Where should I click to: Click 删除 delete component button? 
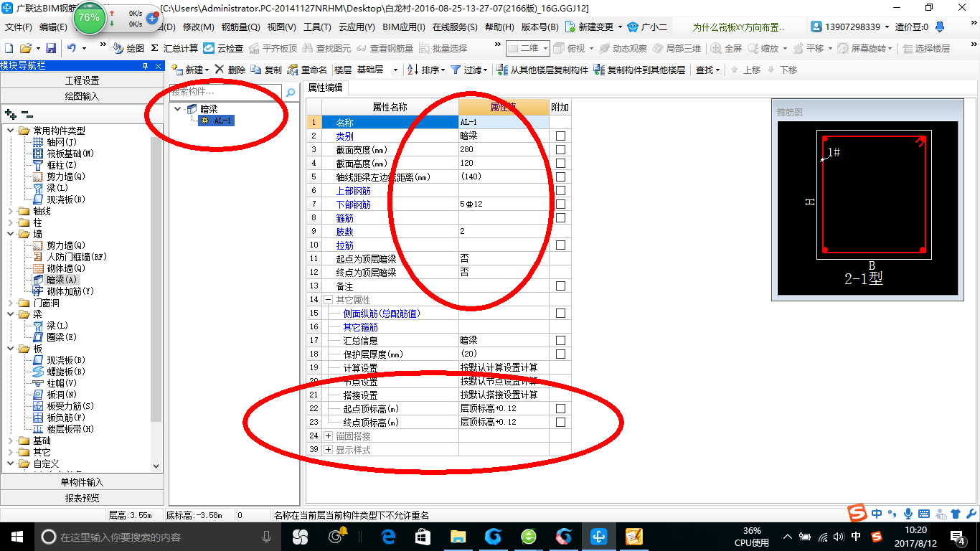tap(230, 70)
